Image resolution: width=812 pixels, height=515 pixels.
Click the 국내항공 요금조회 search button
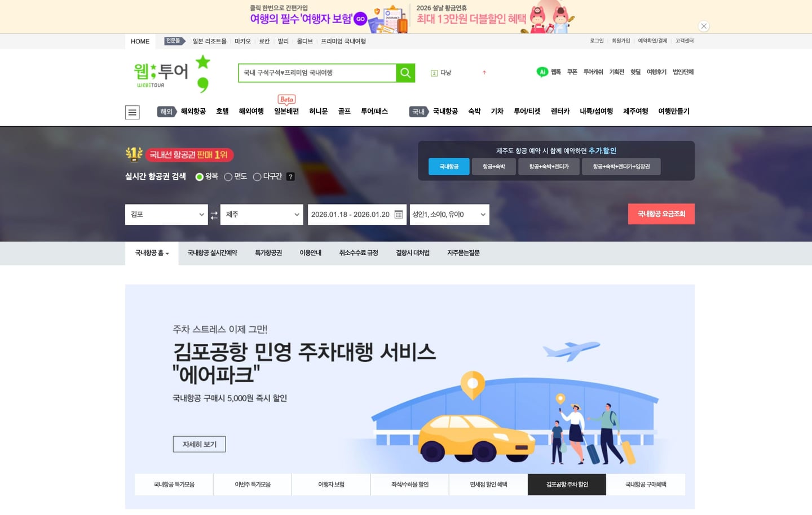pos(661,214)
